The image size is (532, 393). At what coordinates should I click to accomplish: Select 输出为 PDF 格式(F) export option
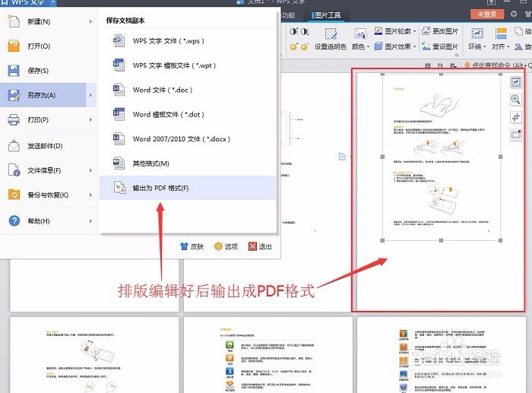pyautogui.click(x=188, y=188)
